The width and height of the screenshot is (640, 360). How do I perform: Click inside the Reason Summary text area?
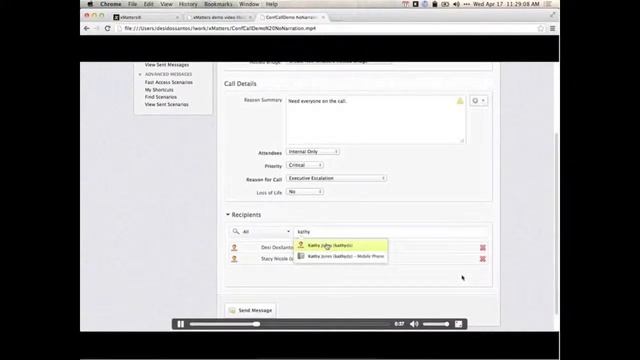[376, 120]
